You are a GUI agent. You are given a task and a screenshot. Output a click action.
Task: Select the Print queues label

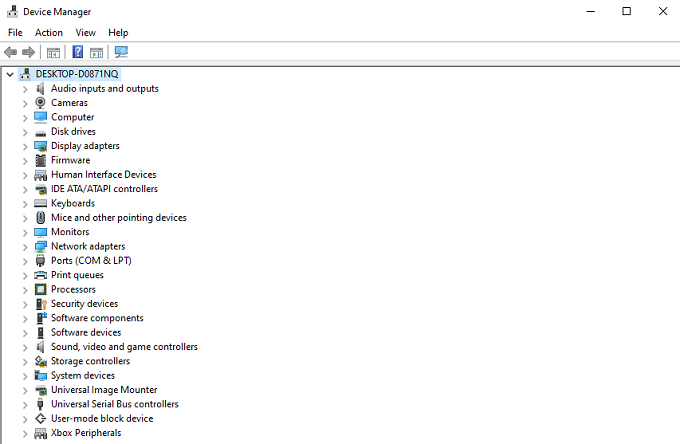77,275
